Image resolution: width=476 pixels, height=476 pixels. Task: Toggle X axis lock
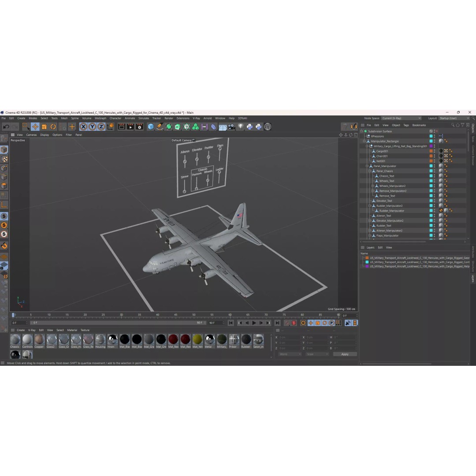(83, 126)
